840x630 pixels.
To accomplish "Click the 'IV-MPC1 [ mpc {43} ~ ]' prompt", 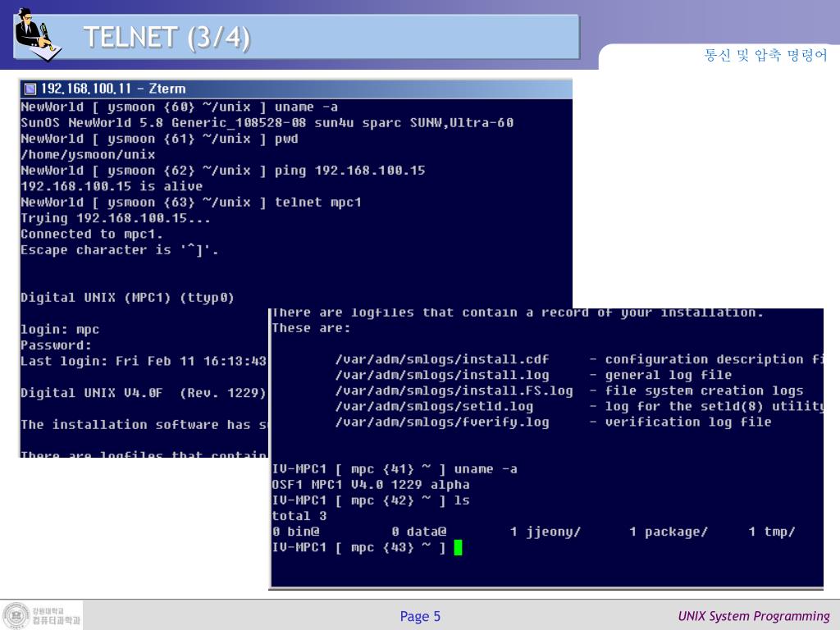I will tap(359, 548).
